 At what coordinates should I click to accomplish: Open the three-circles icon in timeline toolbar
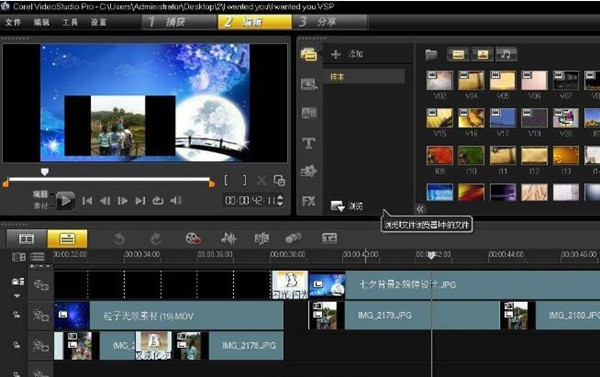point(293,239)
